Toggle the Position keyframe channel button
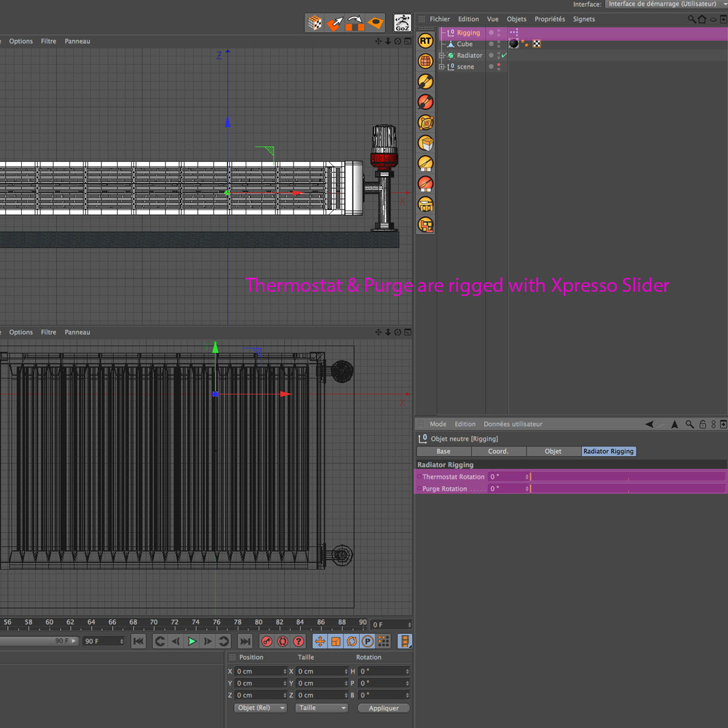728x728 pixels. click(320, 641)
